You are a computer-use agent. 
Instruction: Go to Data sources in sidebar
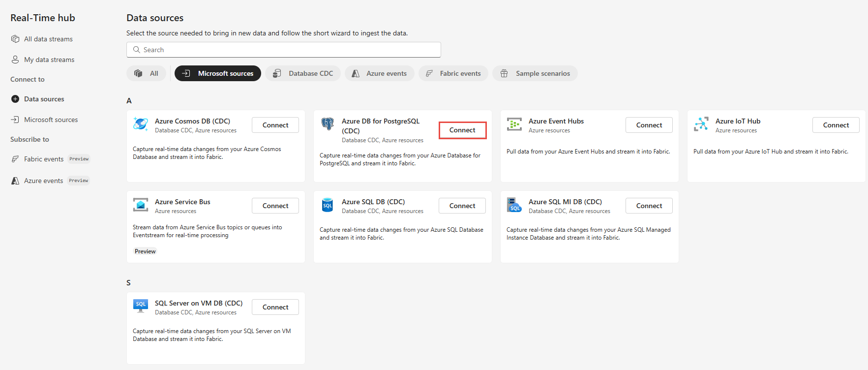pos(44,99)
